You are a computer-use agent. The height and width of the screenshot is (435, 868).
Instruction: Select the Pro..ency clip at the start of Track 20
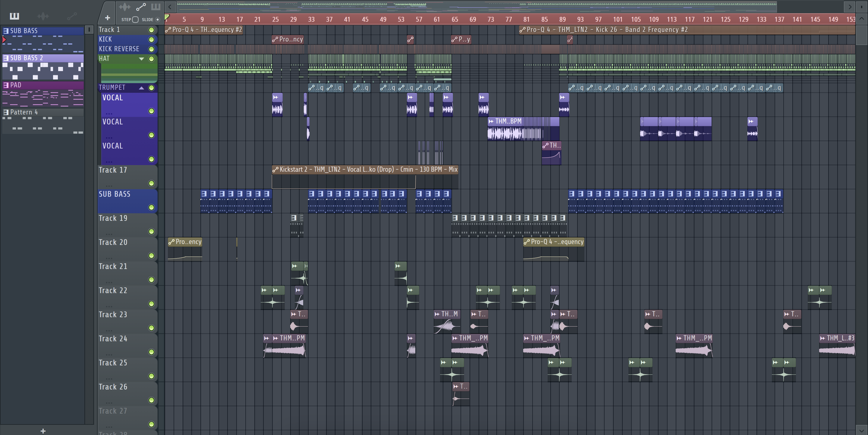tap(185, 249)
